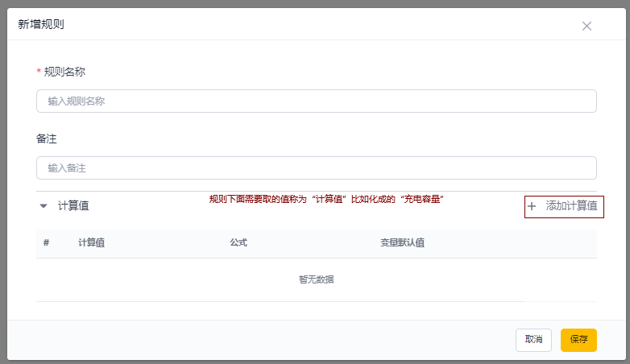The image size is (630, 364).
Task: Collapse the 计算值 section triangle arrow
Action: [x=44, y=206]
